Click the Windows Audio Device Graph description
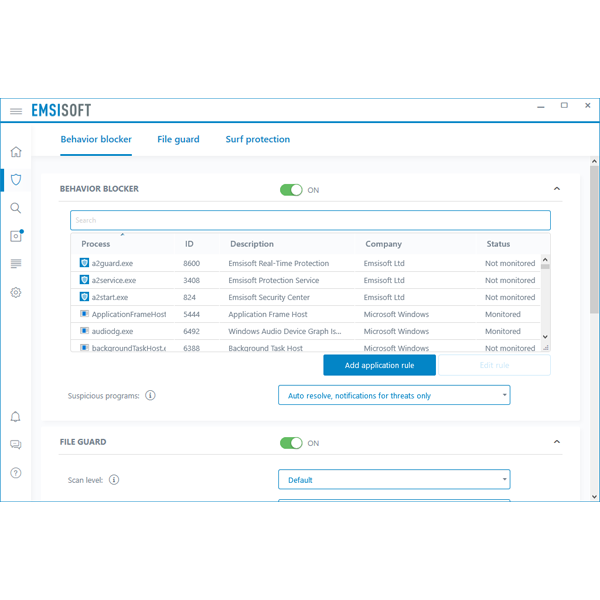The image size is (600, 600). pyautogui.click(x=285, y=331)
